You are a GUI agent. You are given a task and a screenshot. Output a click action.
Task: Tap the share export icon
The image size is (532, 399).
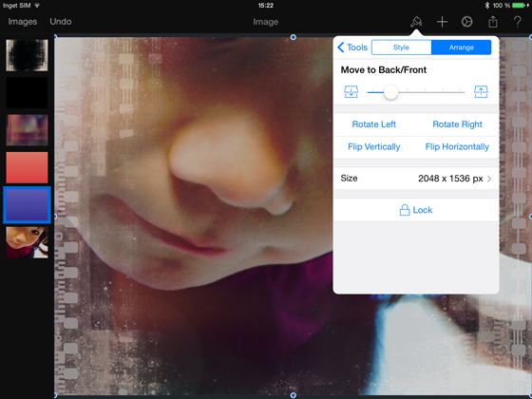pos(493,22)
